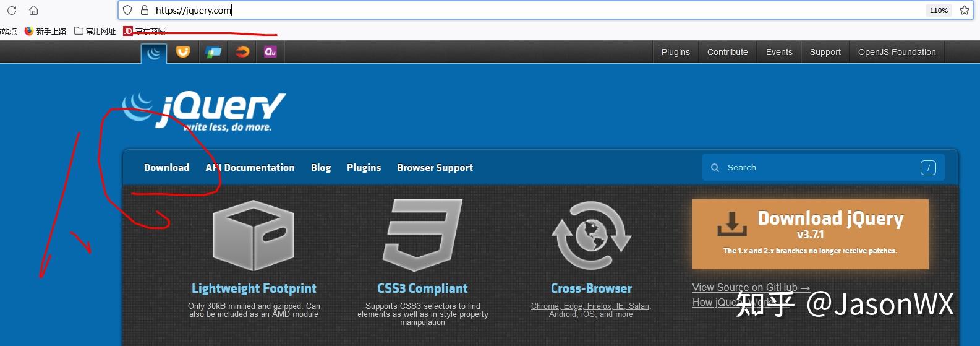Open View Source on GitHub link

(751, 287)
